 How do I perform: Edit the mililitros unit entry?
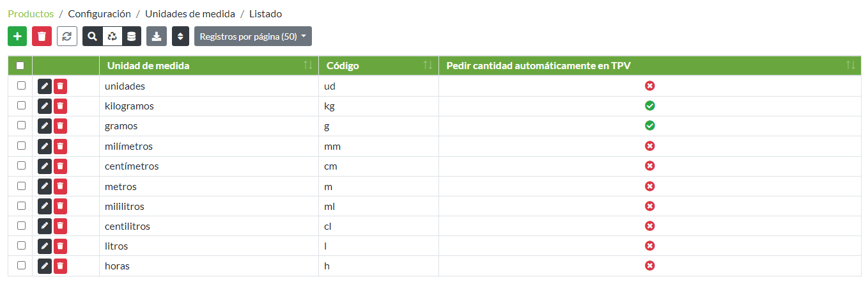(45, 206)
